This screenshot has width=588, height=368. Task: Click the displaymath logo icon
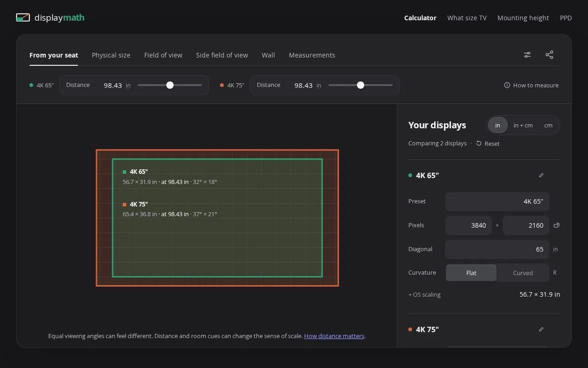point(23,18)
